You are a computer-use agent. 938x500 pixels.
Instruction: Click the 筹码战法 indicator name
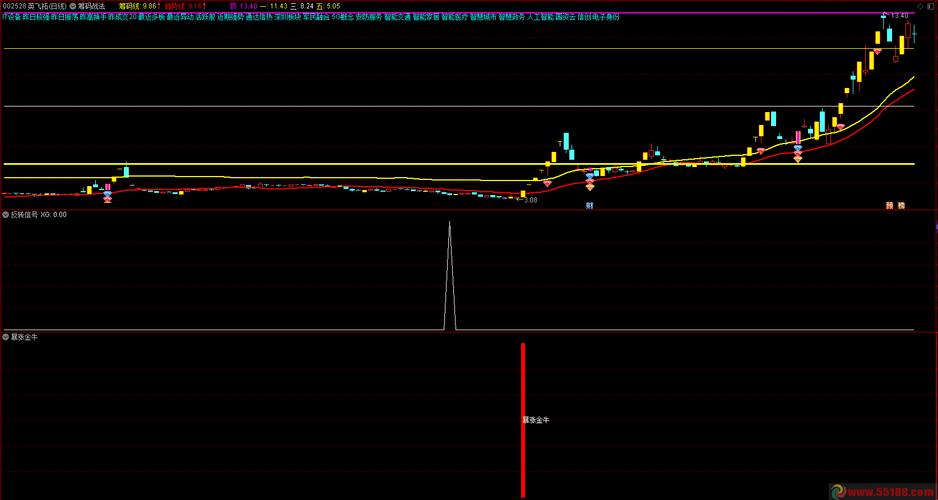point(92,5)
